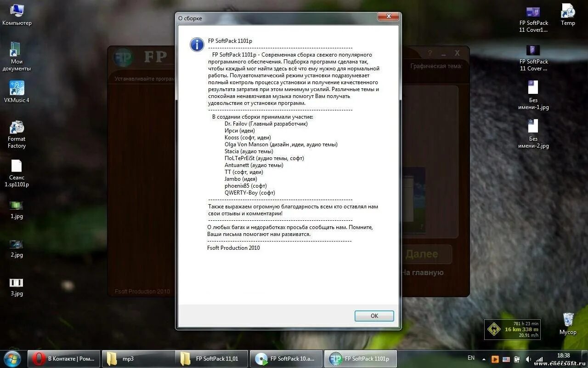Screen dimensions: 588x368
Task: Select the FP SoftPack 11 Cover1 desktop file
Action: point(533,19)
